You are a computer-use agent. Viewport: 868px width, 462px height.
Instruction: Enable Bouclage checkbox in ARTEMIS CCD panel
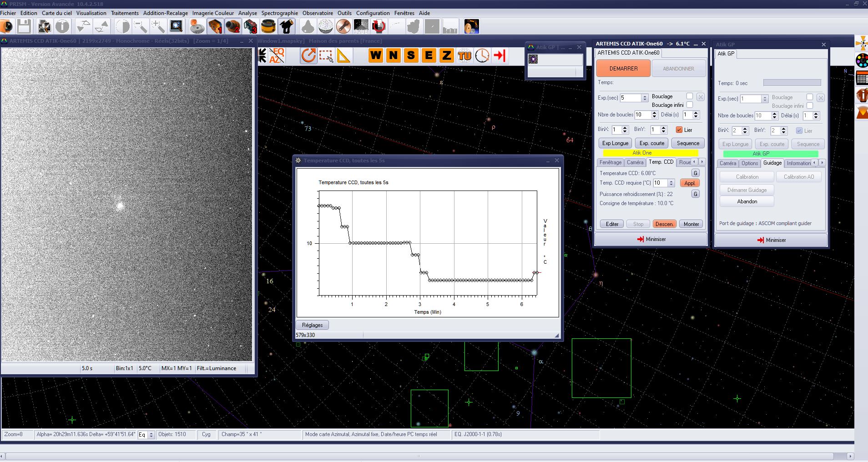coord(690,96)
